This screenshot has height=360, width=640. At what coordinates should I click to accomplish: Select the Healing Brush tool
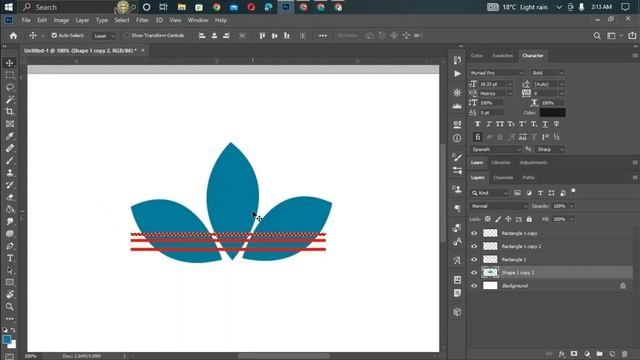pos(10,149)
